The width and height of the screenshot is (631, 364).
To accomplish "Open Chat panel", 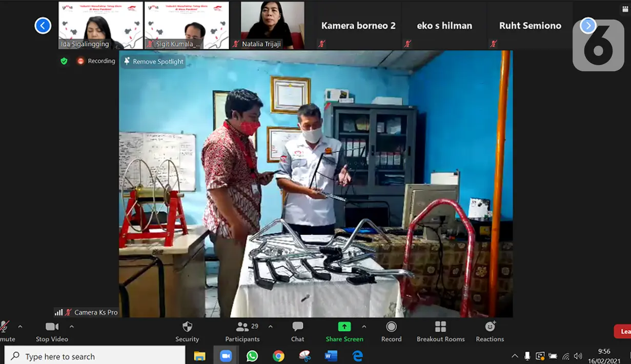I will [297, 331].
